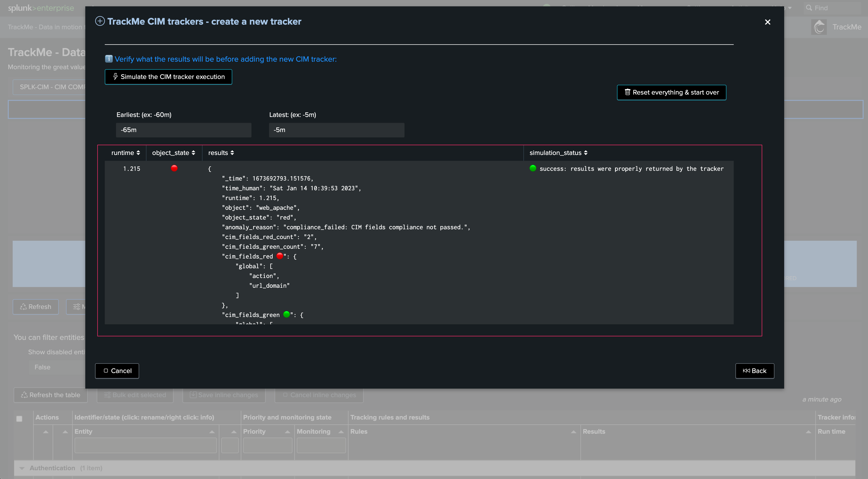This screenshot has width=868, height=479.
Task: Collapse the Authentication group row
Action: 22,468
